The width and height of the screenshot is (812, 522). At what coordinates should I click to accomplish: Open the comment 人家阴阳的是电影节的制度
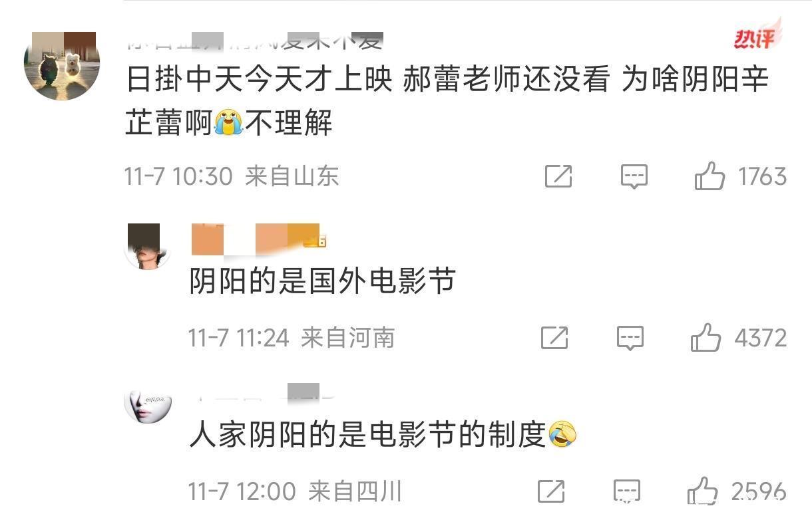[x=383, y=435]
